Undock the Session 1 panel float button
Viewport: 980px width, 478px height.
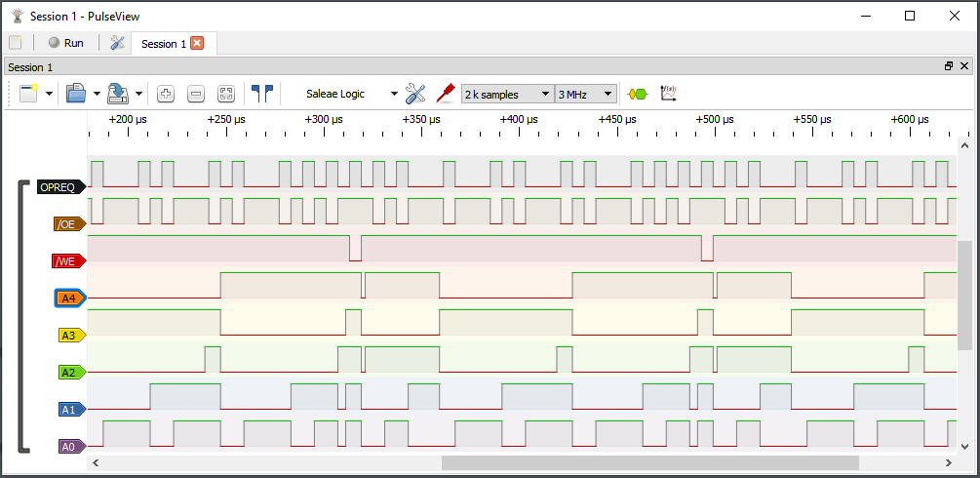[x=949, y=66]
